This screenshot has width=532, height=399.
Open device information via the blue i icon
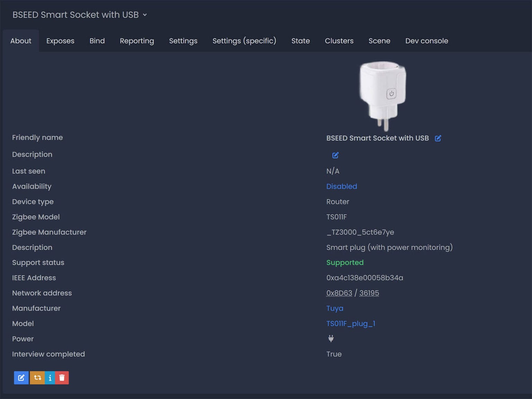[50, 378]
